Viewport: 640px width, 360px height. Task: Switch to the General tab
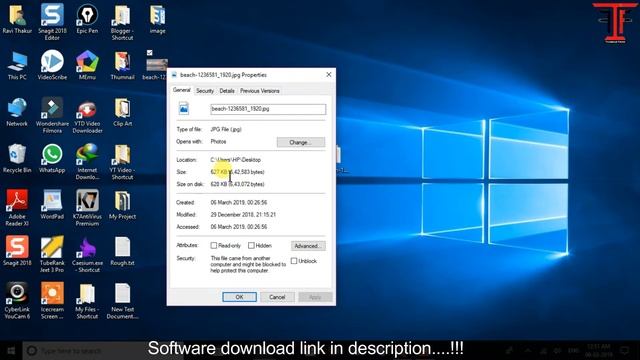coord(182,90)
